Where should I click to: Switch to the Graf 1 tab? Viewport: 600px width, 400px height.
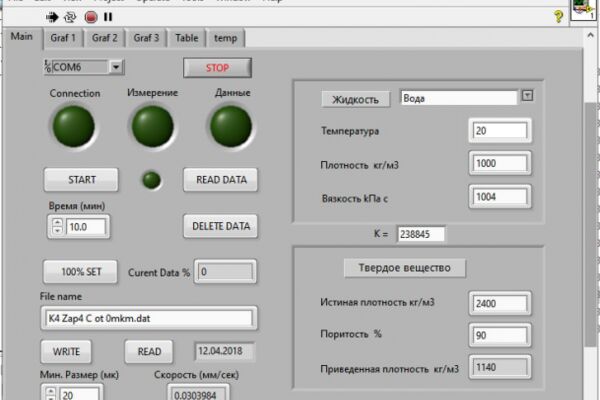click(x=63, y=38)
